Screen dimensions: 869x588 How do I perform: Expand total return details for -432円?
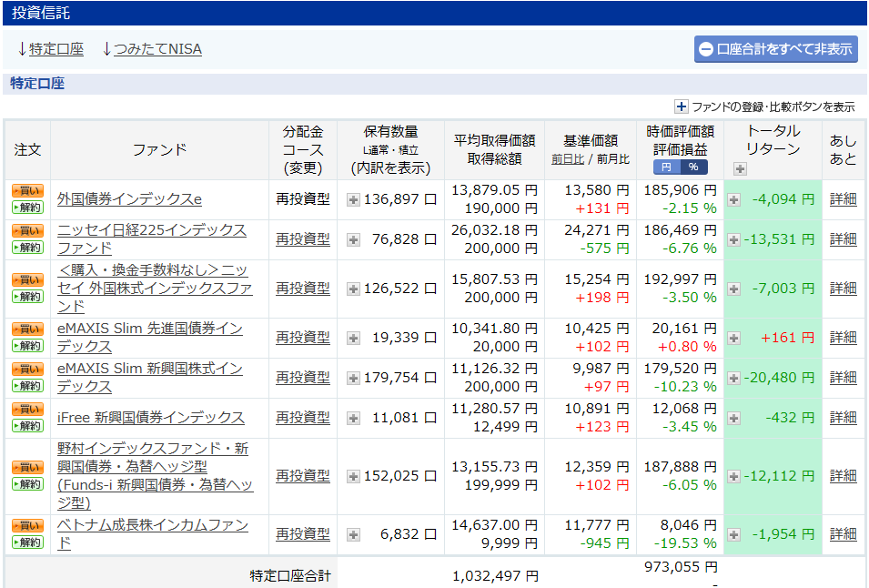point(733,419)
